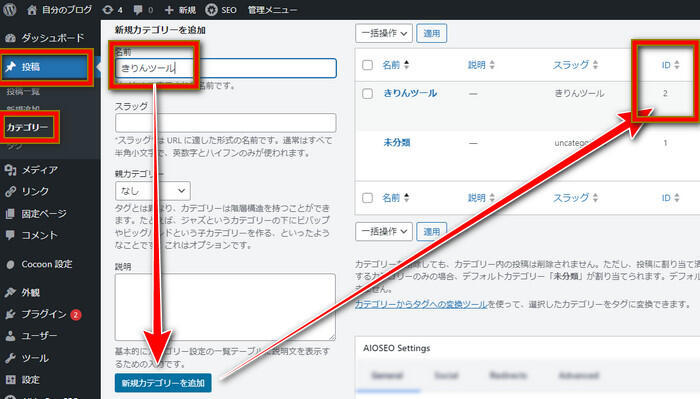Open the 未分類 category link
This screenshot has width=700, height=399.
point(397,143)
